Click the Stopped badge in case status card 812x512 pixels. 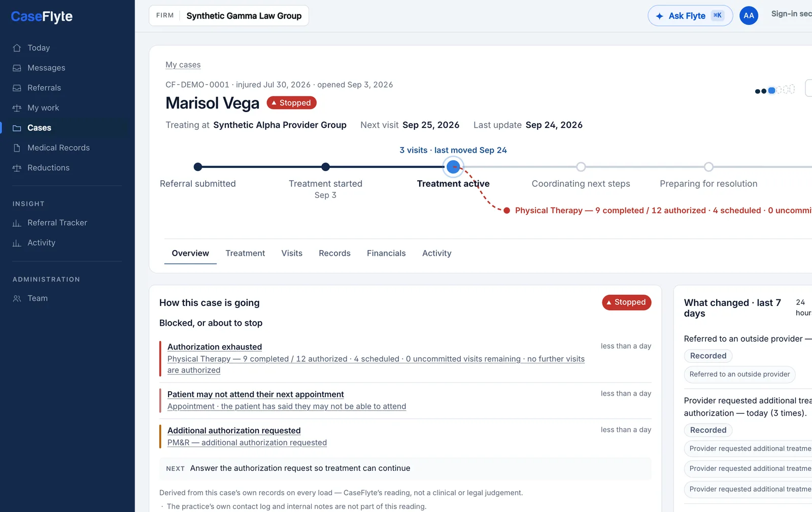pyautogui.click(x=626, y=302)
